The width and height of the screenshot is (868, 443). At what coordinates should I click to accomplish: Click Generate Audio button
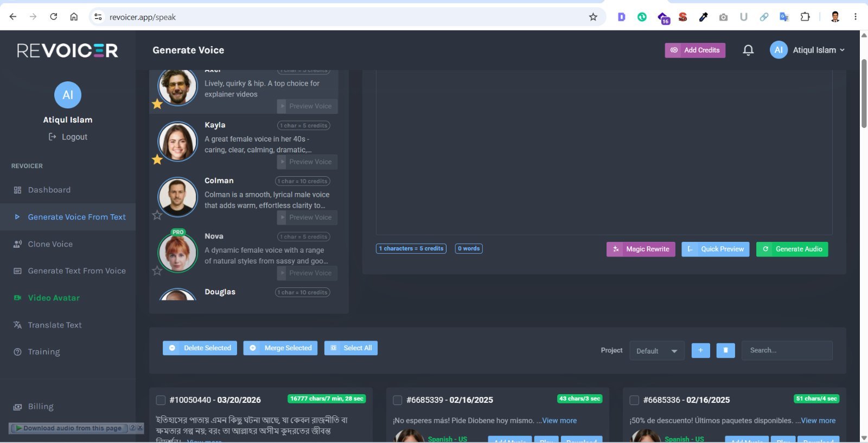coord(792,249)
